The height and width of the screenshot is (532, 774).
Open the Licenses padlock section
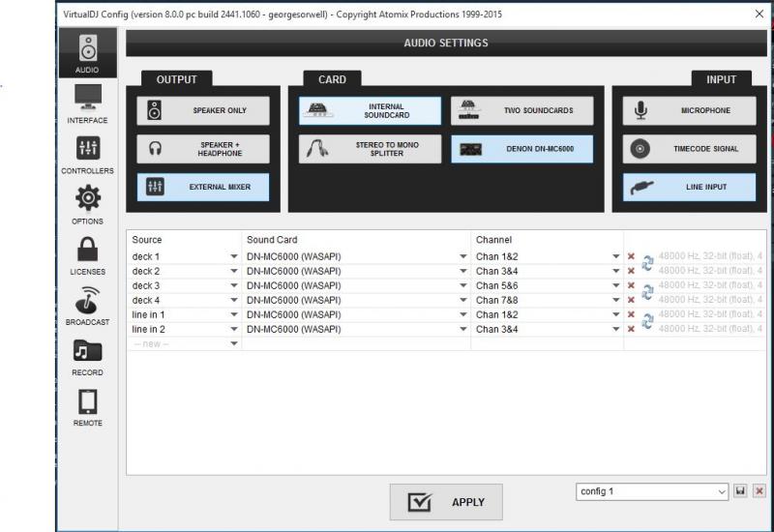tap(87, 255)
